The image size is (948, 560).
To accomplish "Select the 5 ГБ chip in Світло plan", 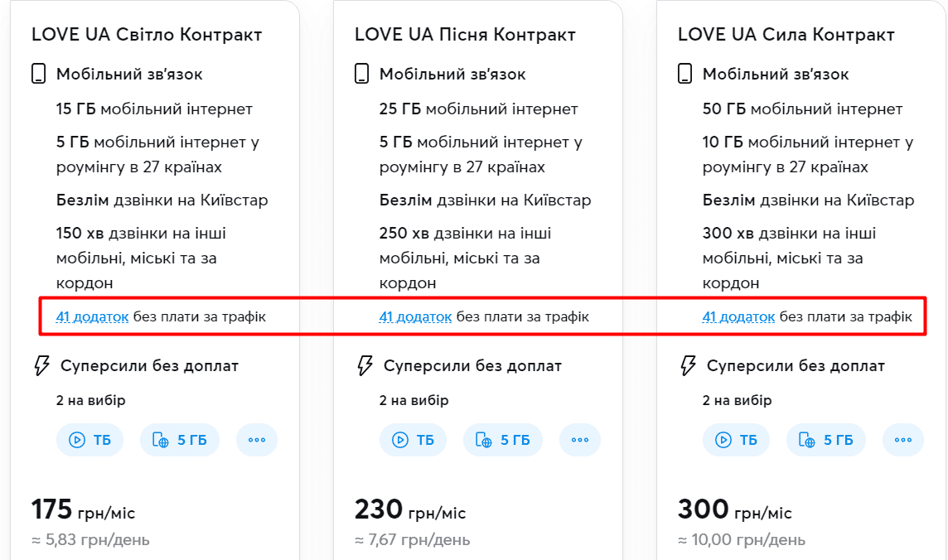I will point(180,440).
